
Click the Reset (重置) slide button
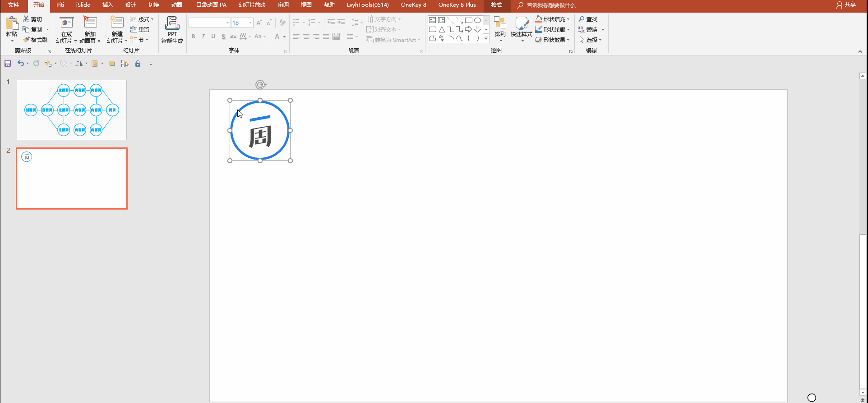139,29
